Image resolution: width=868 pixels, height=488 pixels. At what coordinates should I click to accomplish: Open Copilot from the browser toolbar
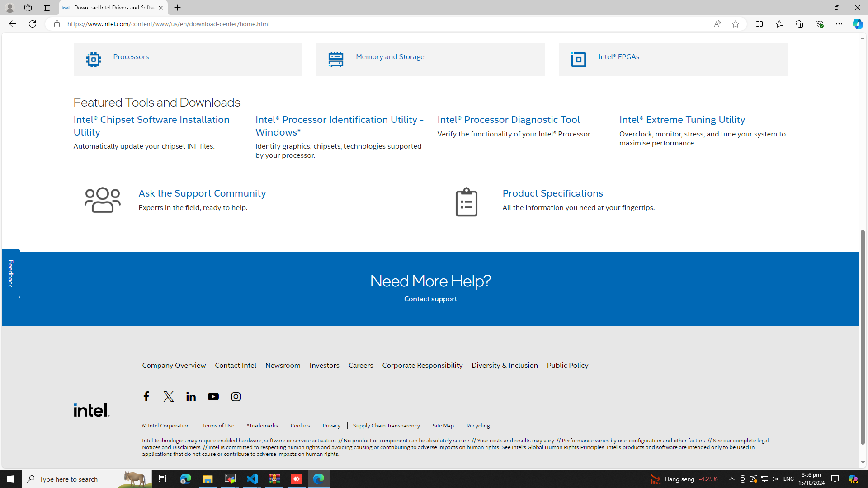[858, 24]
